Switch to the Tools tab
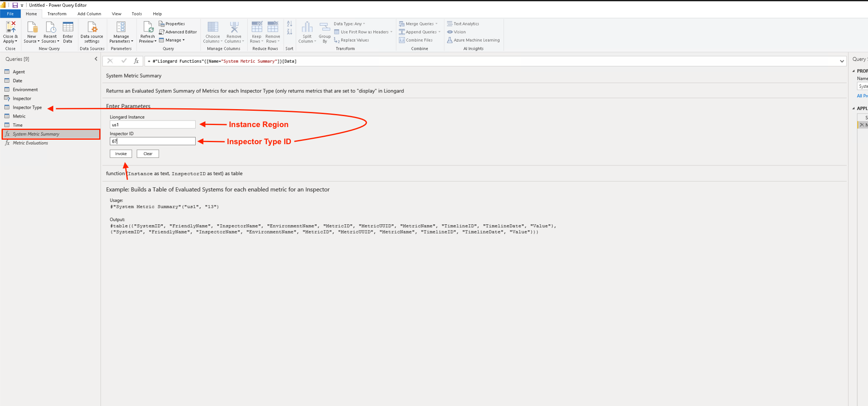Screen dimensions: 868x406 click(137, 14)
